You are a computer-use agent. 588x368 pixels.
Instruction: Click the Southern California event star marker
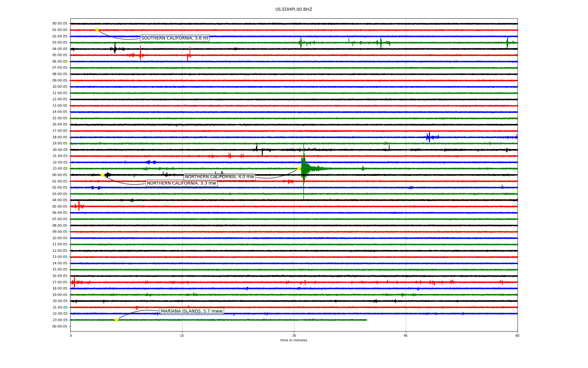coord(97,30)
